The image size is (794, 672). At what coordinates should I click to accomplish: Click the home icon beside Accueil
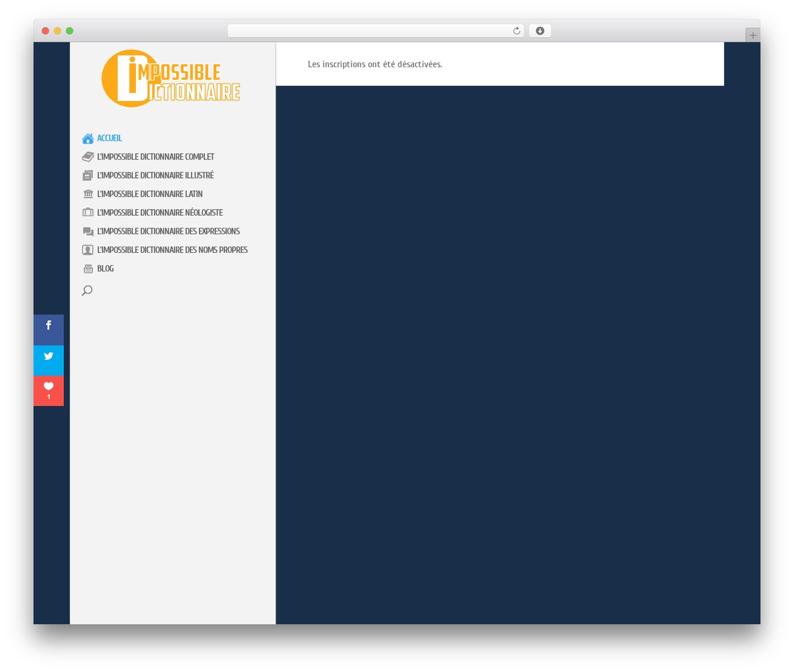pyautogui.click(x=88, y=138)
